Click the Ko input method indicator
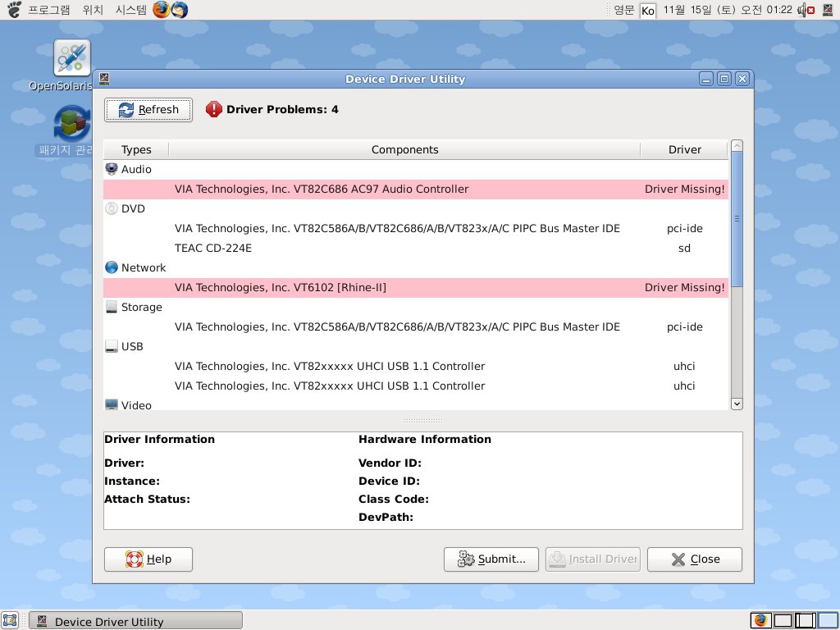This screenshot has height=630, width=840. (x=648, y=11)
